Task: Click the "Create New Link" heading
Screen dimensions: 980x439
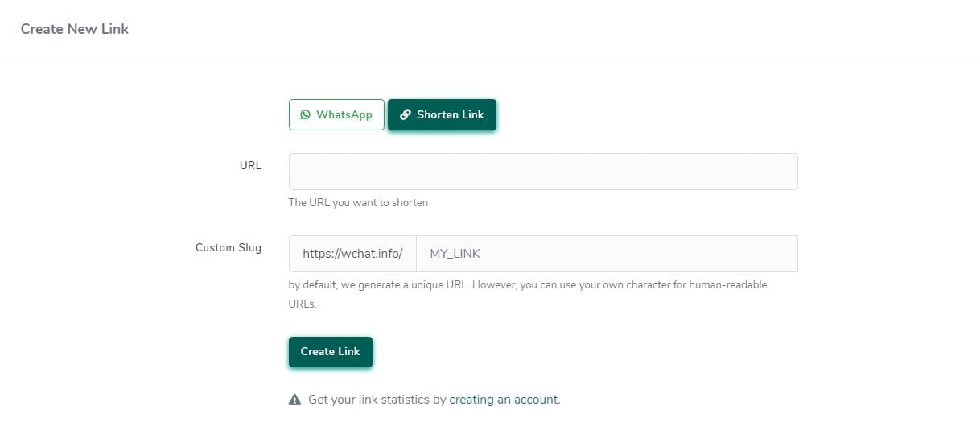Action: tap(75, 29)
